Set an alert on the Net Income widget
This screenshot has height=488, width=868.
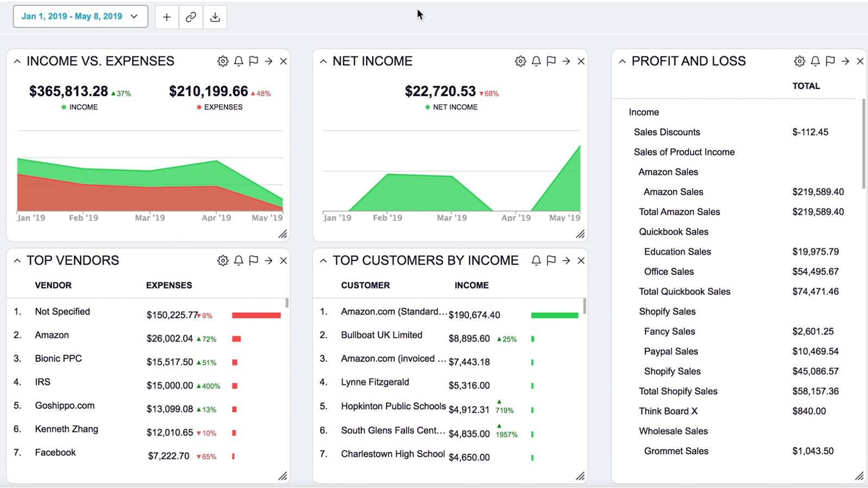(536, 61)
